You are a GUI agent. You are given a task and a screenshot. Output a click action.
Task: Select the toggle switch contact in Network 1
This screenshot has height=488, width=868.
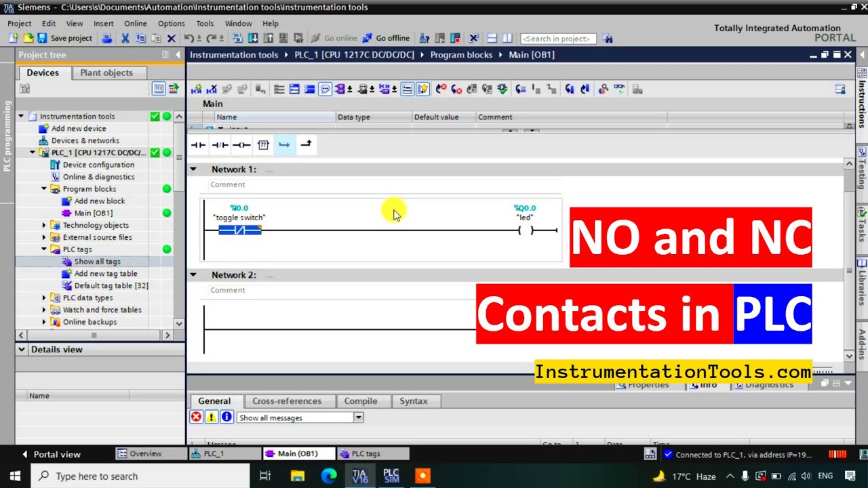click(239, 230)
